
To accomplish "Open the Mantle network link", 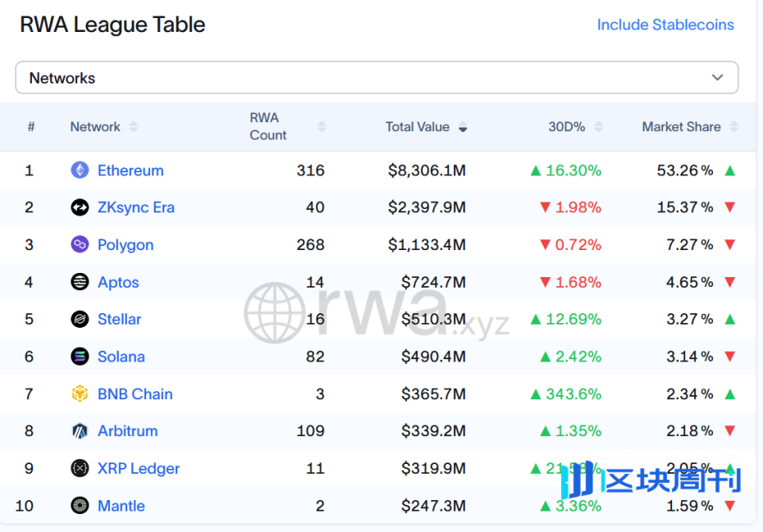I will 121,506.
